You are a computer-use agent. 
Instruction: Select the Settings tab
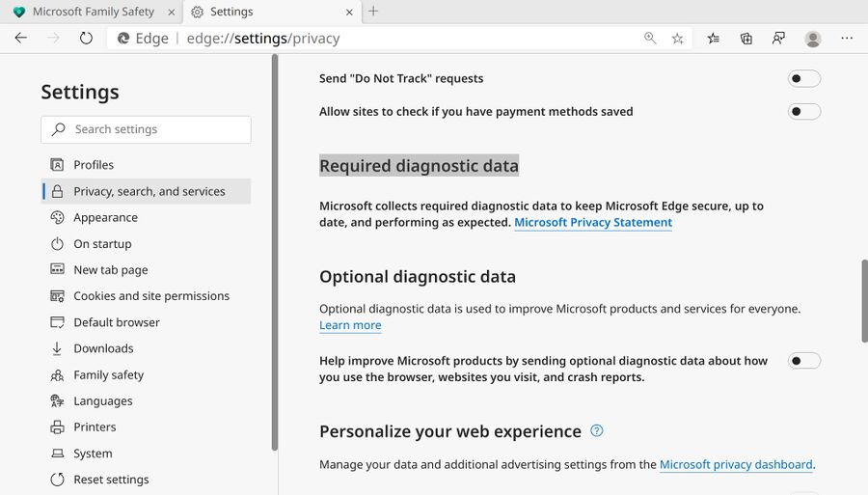[x=272, y=12]
